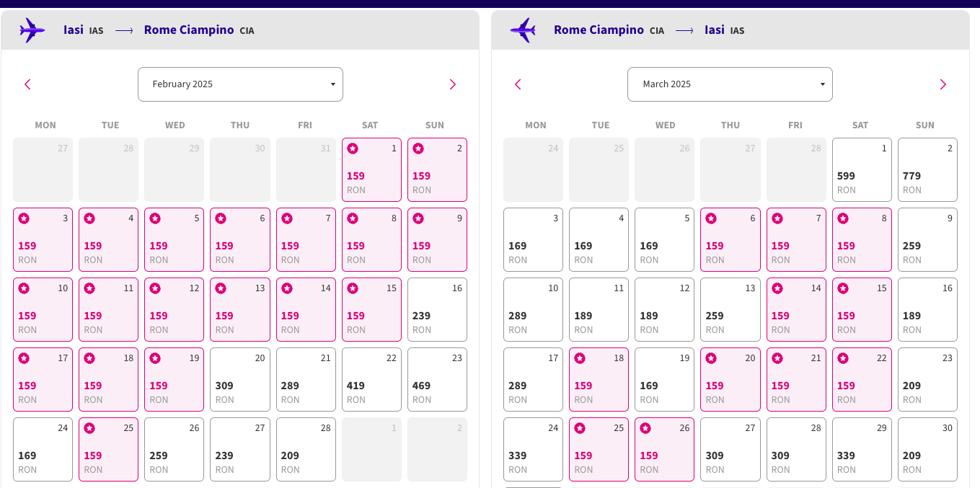Image resolution: width=980 pixels, height=488 pixels.
Task: Select the 239 RON fare on February 16
Action: (437, 309)
